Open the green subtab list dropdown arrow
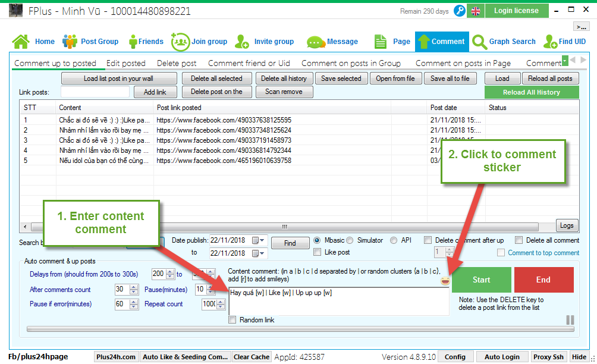This screenshot has height=364, width=597. click(565, 60)
